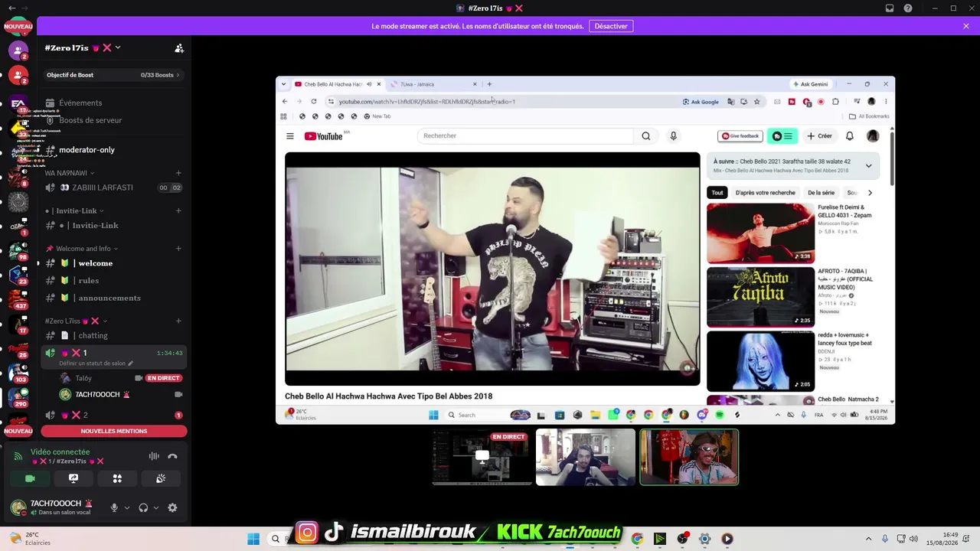Expand the À suivre mix playlist chevron
This screenshot has height=551, width=980.
click(868, 165)
